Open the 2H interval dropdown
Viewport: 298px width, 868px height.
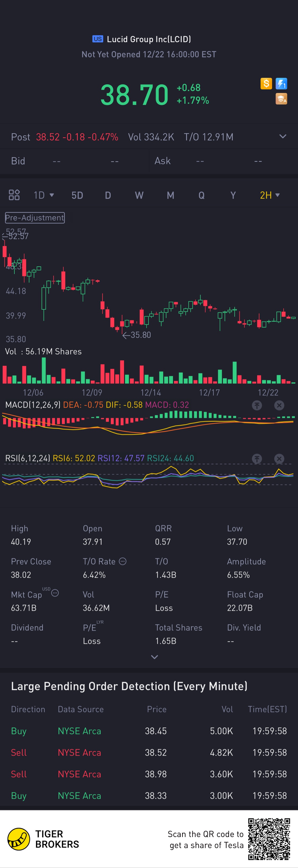tap(269, 195)
